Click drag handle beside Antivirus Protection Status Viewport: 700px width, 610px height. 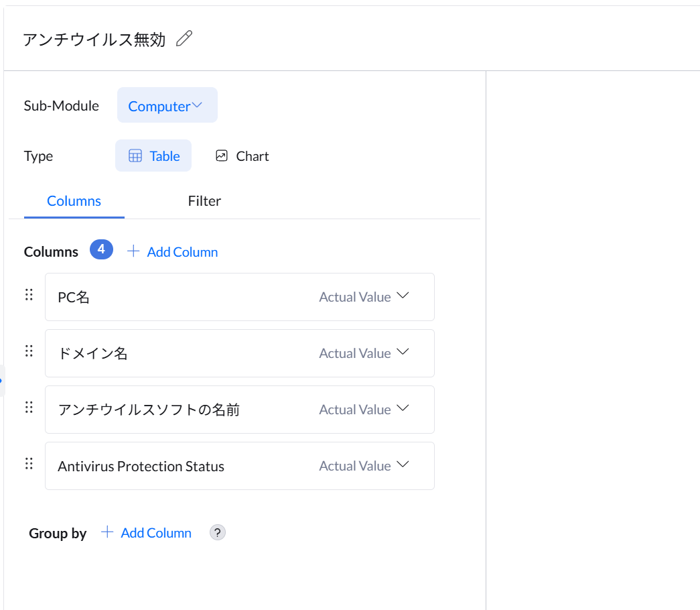click(29, 464)
